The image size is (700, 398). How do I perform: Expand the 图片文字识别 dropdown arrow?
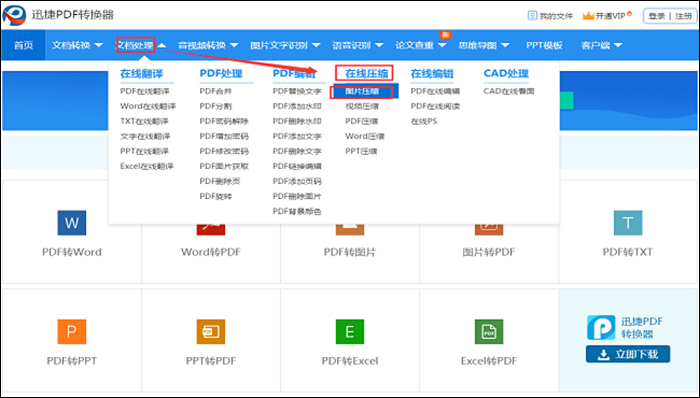(x=316, y=45)
